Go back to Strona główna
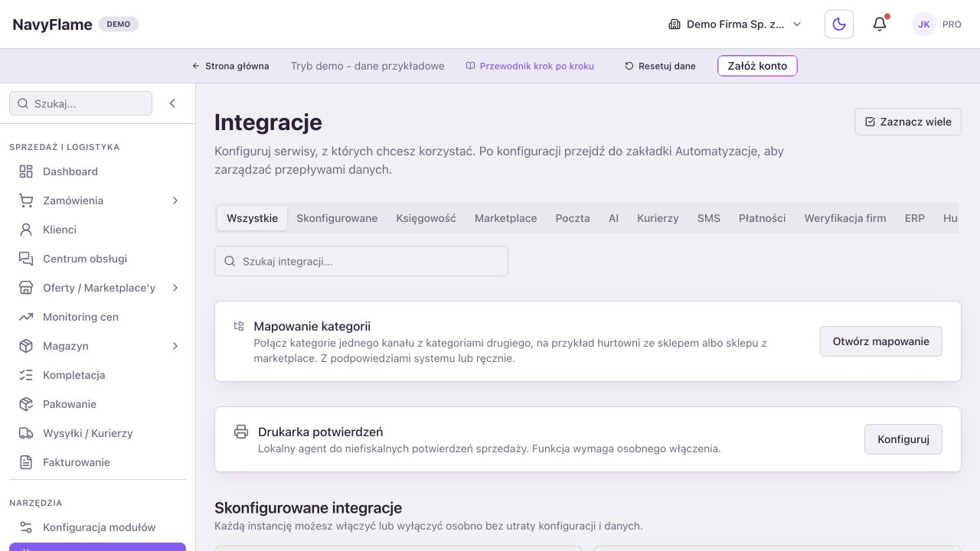Image resolution: width=980 pixels, height=551 pixels. (230, 66)
